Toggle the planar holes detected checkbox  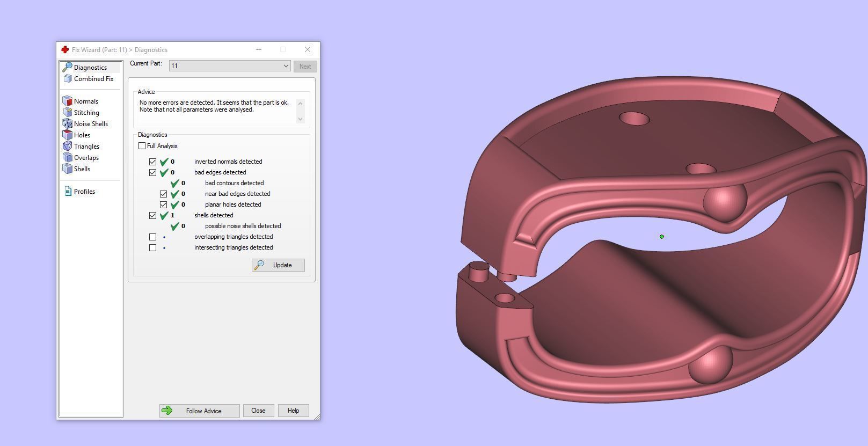point(163,204)
